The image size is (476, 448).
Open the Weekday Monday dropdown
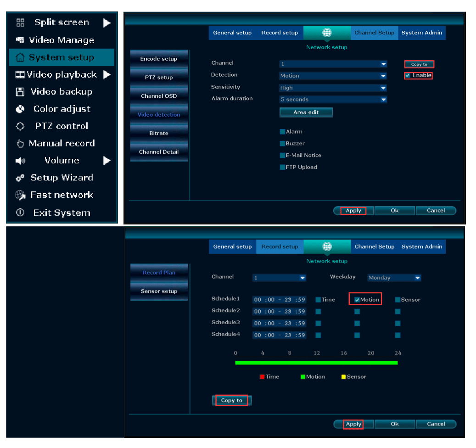tap(393, 278)
